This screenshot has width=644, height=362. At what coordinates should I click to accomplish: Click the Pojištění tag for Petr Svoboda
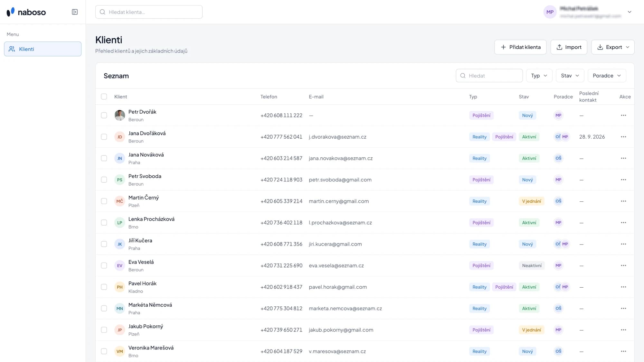click(481, 180)
